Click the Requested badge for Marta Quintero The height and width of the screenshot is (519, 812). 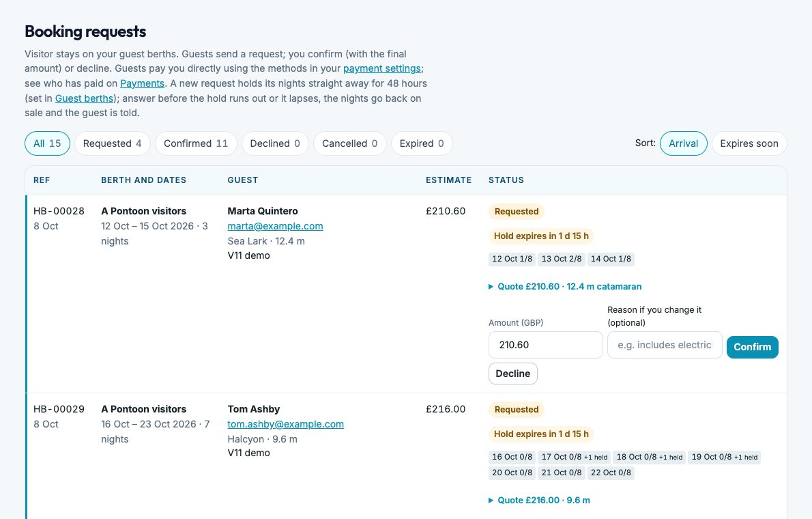[517, 212]
